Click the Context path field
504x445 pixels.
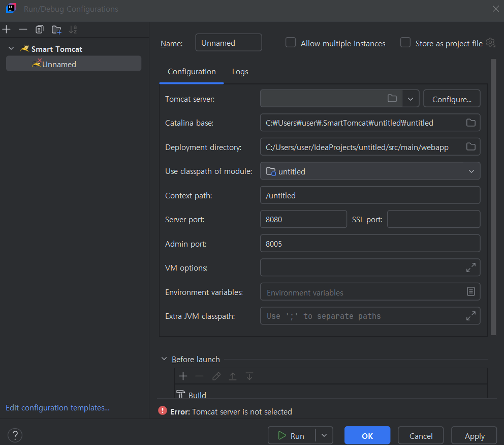pos(370,195)
